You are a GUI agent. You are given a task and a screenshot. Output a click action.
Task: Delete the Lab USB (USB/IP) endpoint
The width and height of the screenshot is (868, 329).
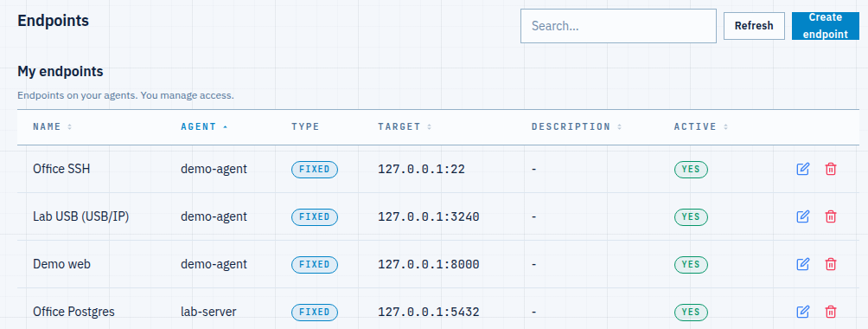[830, 217]
